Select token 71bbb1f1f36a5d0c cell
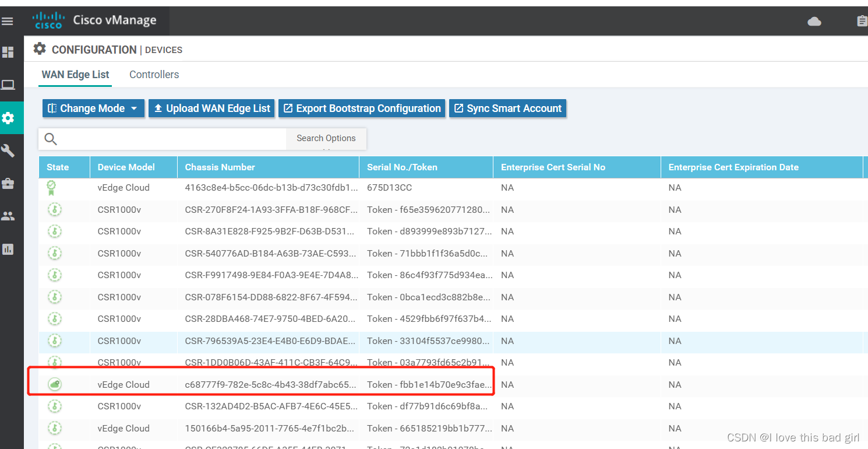This screenshot has width=868, height=449. point(426,253)
